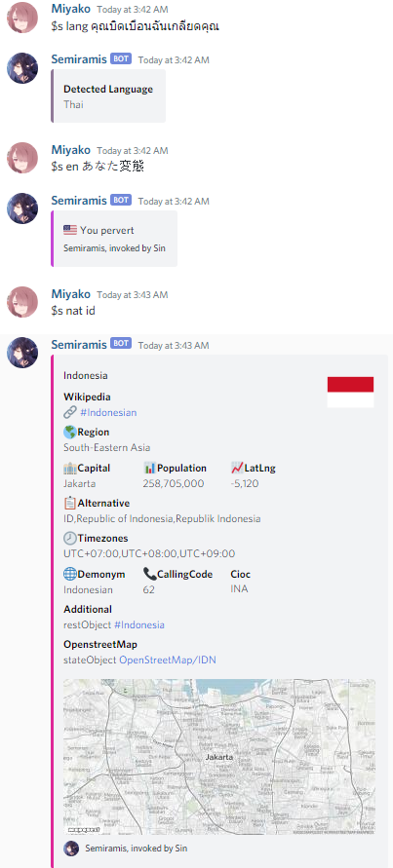Click the phone icon beside CallingCode

(x=149, y=574)
